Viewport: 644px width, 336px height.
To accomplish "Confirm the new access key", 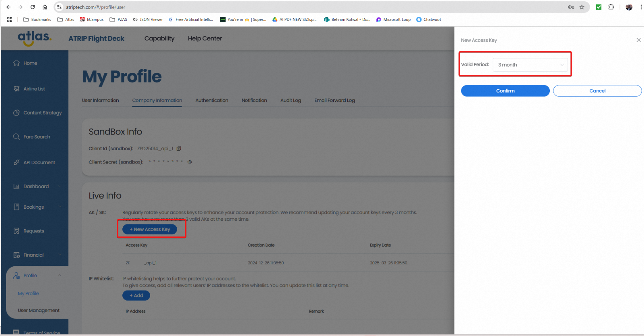I will pyautogui.click(x=505, y=91).
